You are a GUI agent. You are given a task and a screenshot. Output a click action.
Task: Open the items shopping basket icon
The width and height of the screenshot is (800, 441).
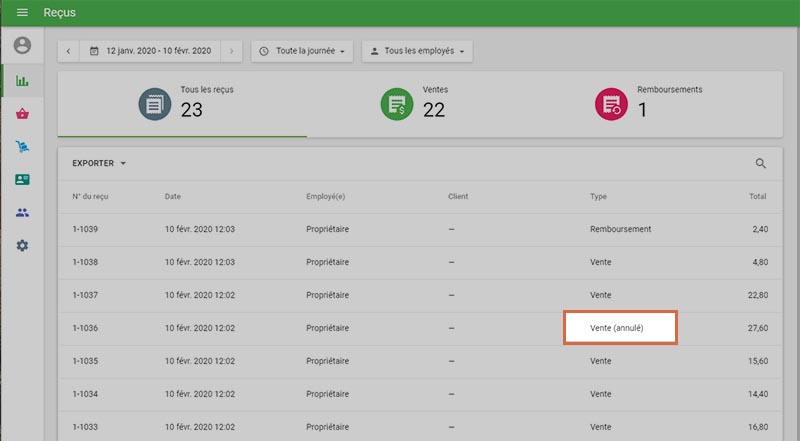click(22, 114)
